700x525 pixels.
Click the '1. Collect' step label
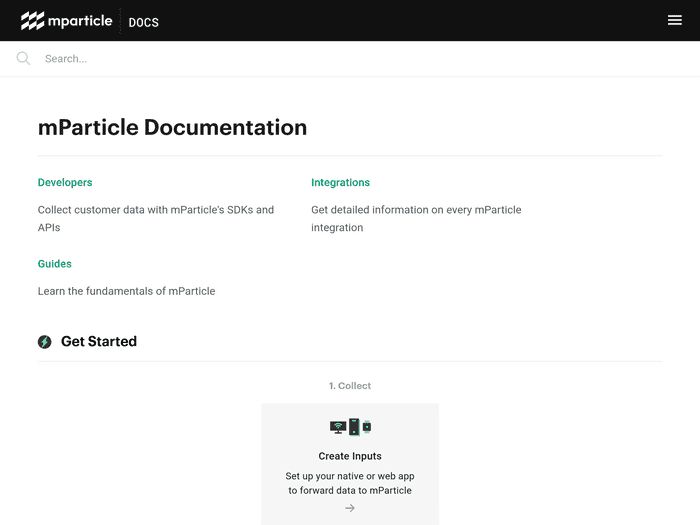click(350, 386)
